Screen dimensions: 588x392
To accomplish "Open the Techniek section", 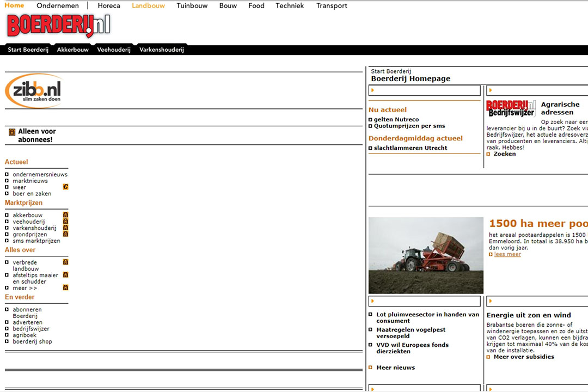I will click(290, 5).
